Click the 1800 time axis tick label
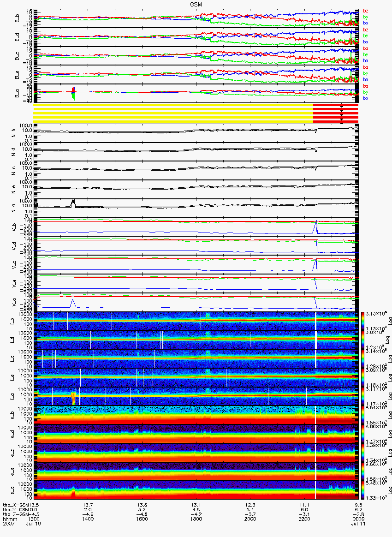 (196, 519)
